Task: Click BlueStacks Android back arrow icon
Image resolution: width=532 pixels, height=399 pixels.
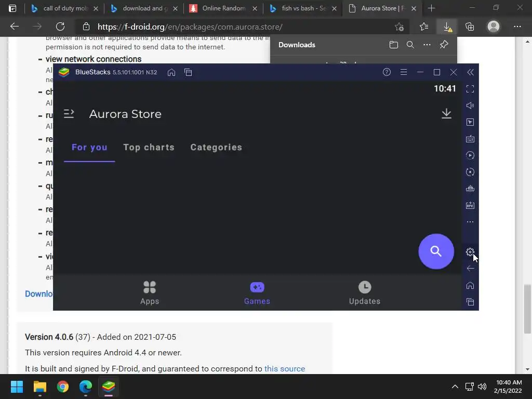Action: tap(470, 269)
